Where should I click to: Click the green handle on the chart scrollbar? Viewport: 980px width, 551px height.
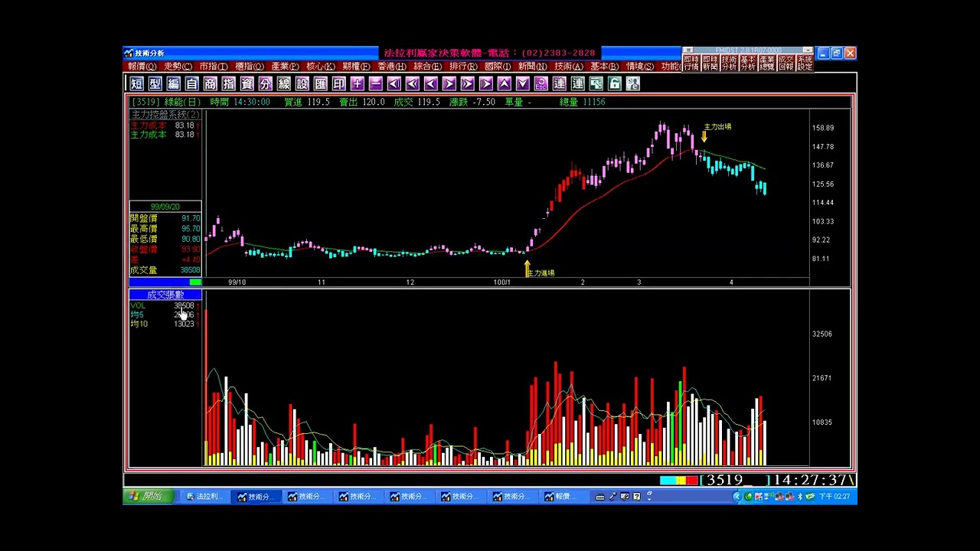pyautogui.click(x=195, y=282)
